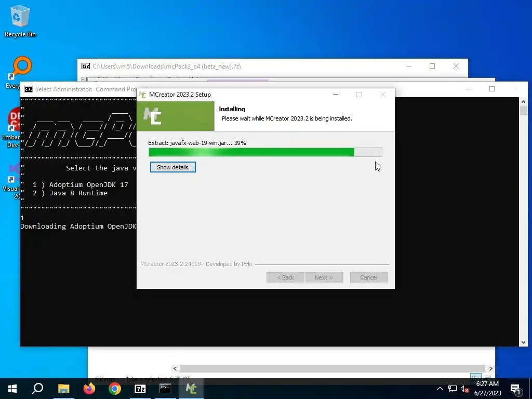Switch to MCreator Setup in the taskbar
This screenshot has height=399, width=532.
(191, 389)
